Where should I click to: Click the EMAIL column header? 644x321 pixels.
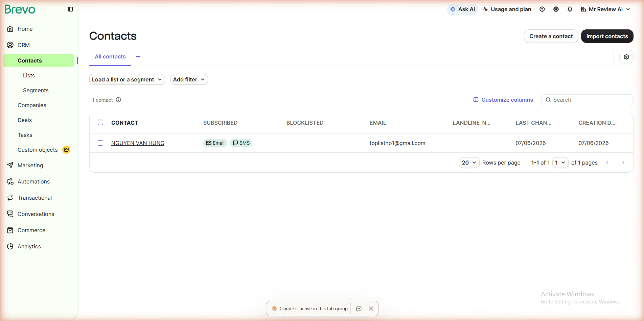(377, 123)
